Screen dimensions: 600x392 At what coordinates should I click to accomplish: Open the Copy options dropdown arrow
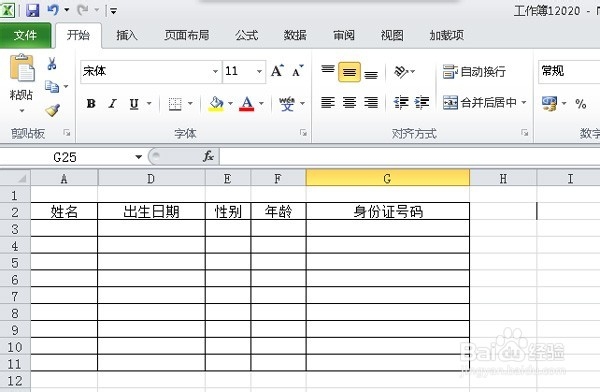click(66, 87)
